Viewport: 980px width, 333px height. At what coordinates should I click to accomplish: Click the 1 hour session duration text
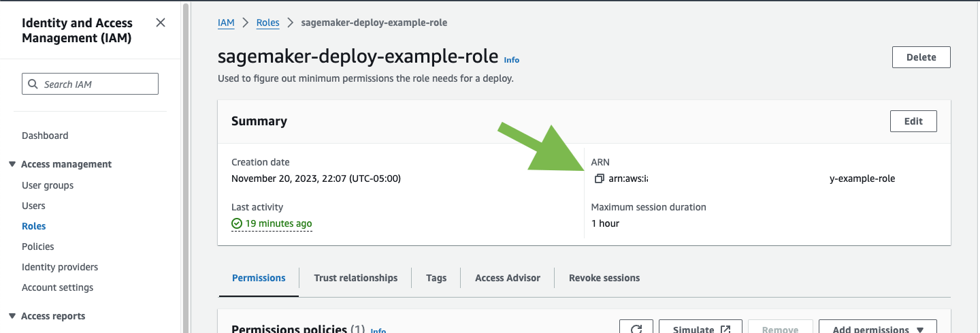click(x=605, y=223)
